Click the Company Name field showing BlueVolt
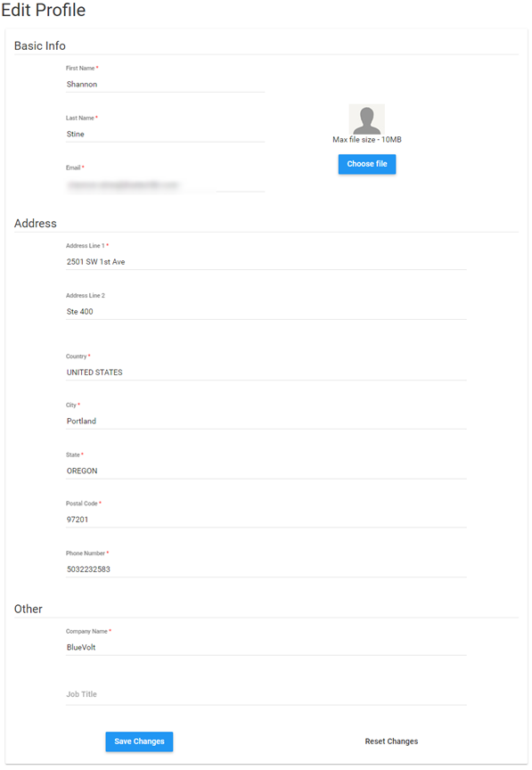532x770 pixels. pyautogui.click(x=266, y=648)
